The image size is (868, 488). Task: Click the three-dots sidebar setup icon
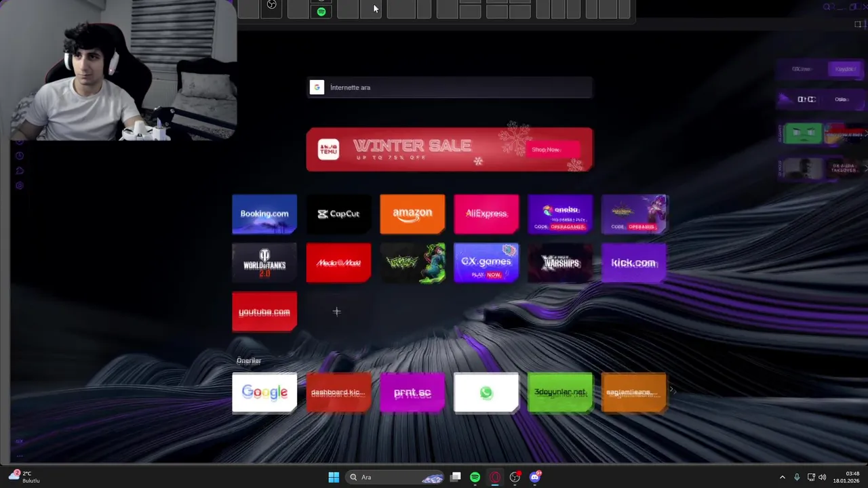20,456
